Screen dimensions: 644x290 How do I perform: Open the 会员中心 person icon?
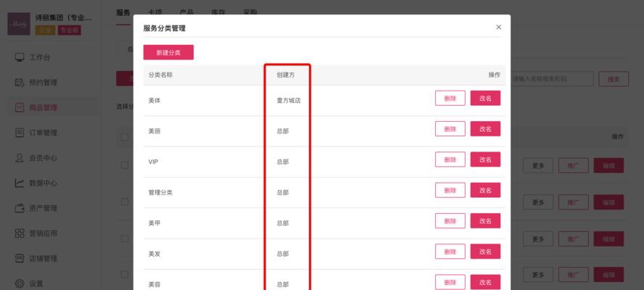pos(20,158)
